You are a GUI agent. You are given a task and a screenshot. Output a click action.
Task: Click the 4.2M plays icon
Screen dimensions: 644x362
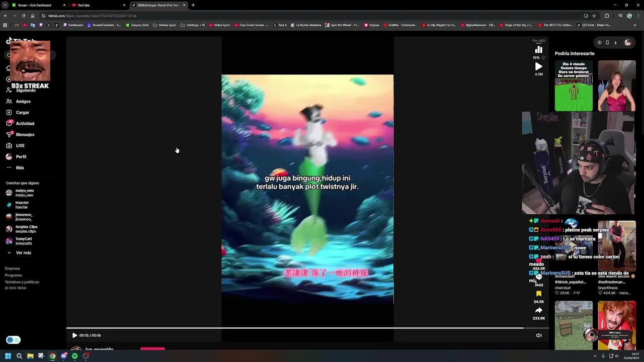click(539, 66)
